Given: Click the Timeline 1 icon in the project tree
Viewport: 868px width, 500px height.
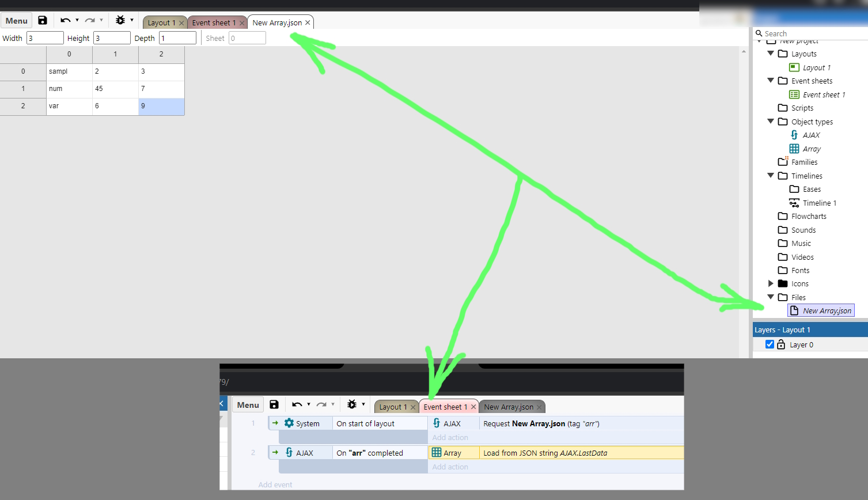Looking at the screenshot, I should point(794,203).
